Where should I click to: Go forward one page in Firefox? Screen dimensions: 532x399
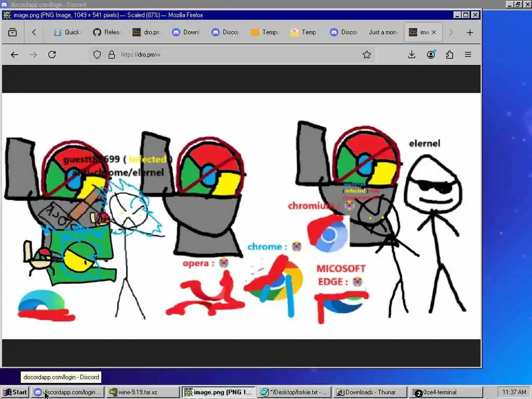(x=33, y=55)
